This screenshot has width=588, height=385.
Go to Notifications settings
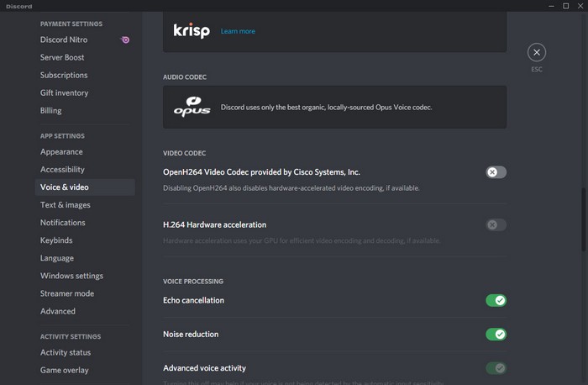point(85,223)
